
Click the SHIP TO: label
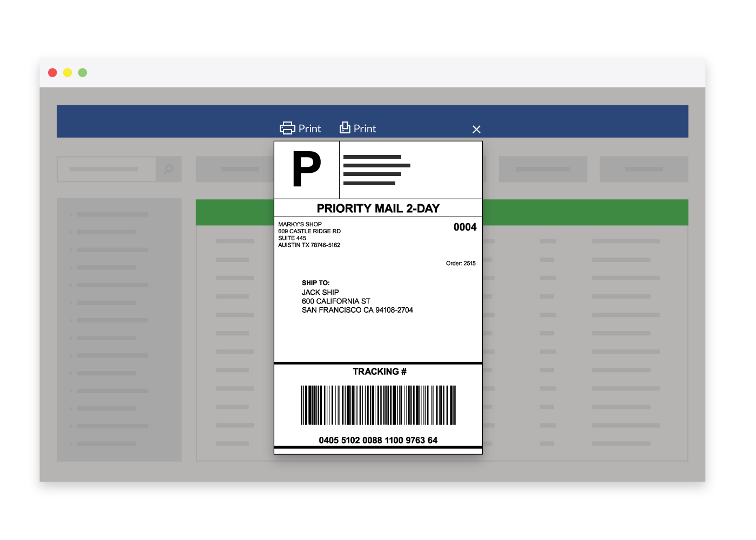click(315, 283)
